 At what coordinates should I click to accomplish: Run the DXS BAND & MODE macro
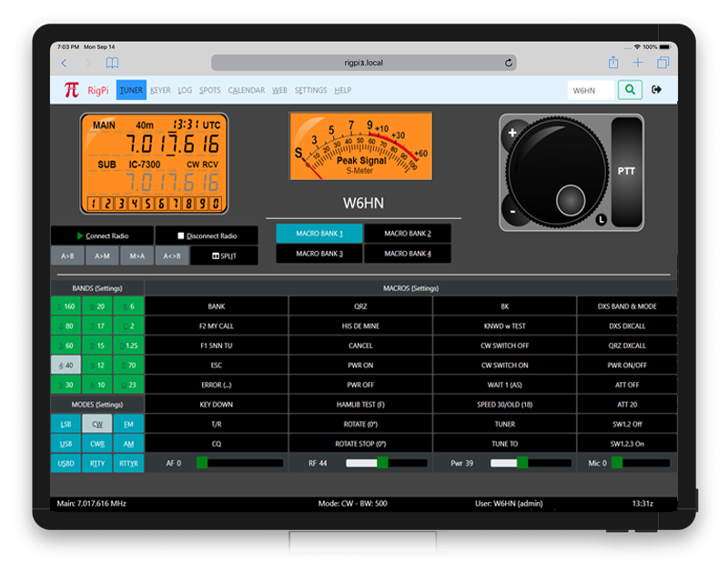pyautogui.click(x=627, y=306)
